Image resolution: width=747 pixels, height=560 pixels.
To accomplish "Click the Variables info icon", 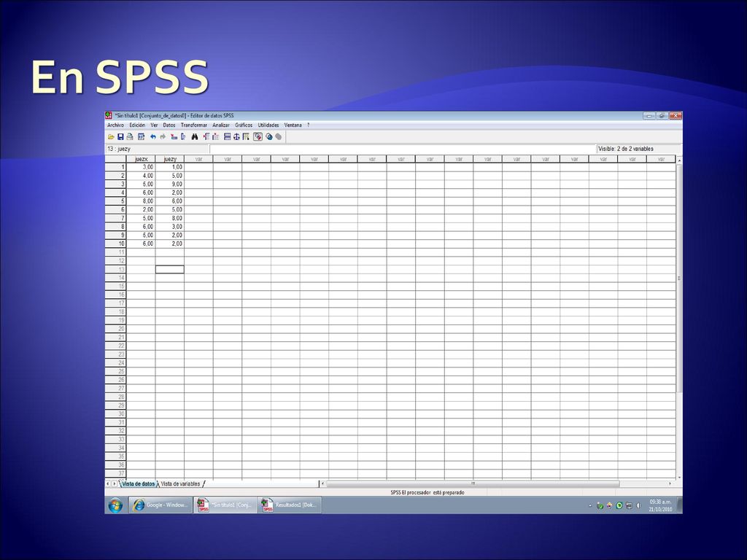I will (x=183, y=136).
